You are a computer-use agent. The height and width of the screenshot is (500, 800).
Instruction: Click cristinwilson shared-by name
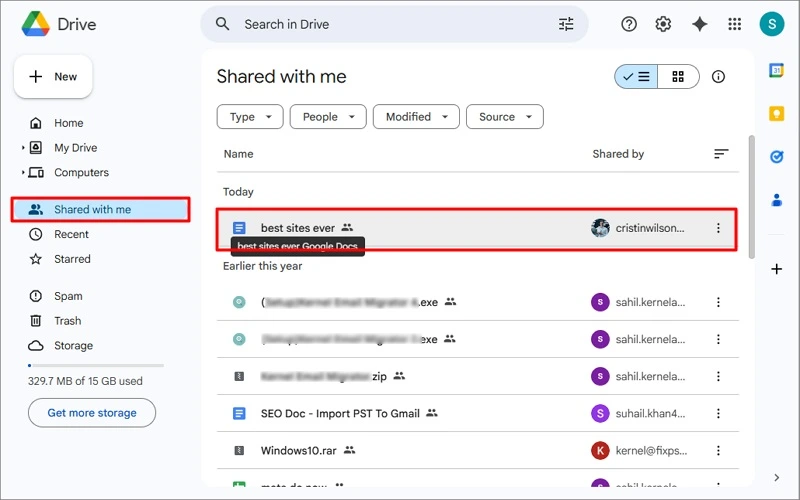coord(650,228)
